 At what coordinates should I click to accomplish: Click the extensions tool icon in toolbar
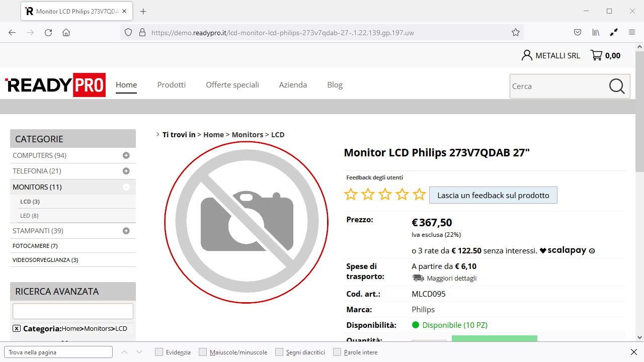coord(614,32)
